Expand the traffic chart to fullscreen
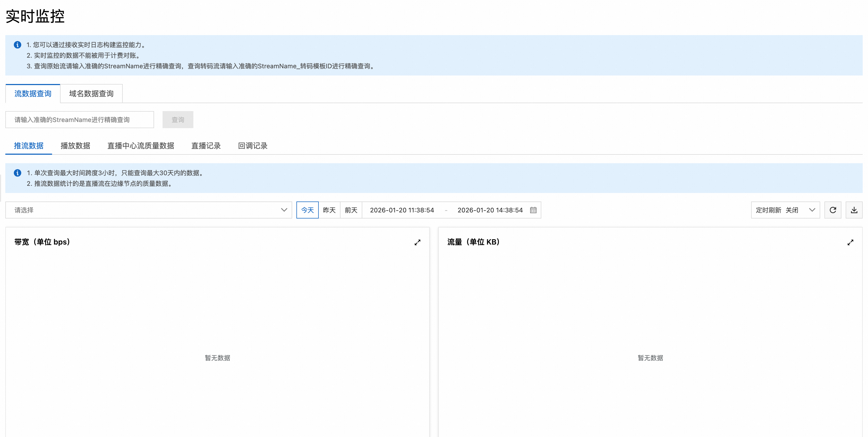Viewport: 868px width, 437px height. pos(850,242)
